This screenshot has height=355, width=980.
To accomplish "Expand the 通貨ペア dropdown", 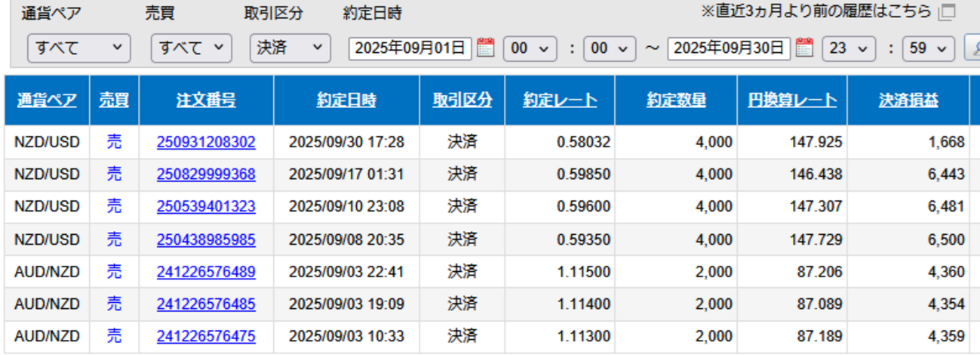I will pyautogui.click(x=78, y=48).
